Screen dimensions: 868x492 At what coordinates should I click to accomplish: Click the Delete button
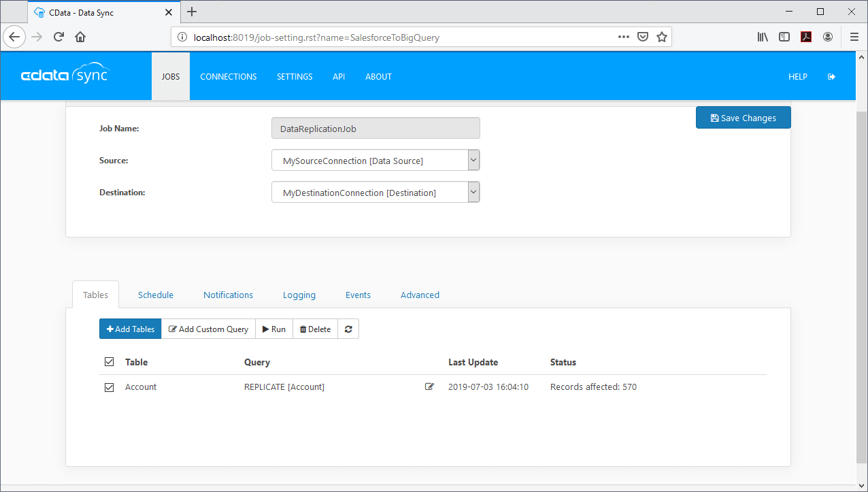coord(316,329)
